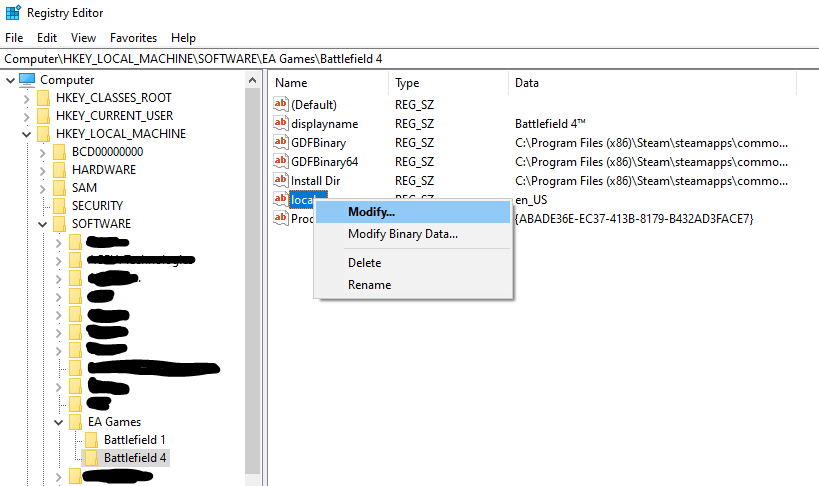Expand the HKEY_CURRENT_USER node
The image size is (819, 486).
27,116
